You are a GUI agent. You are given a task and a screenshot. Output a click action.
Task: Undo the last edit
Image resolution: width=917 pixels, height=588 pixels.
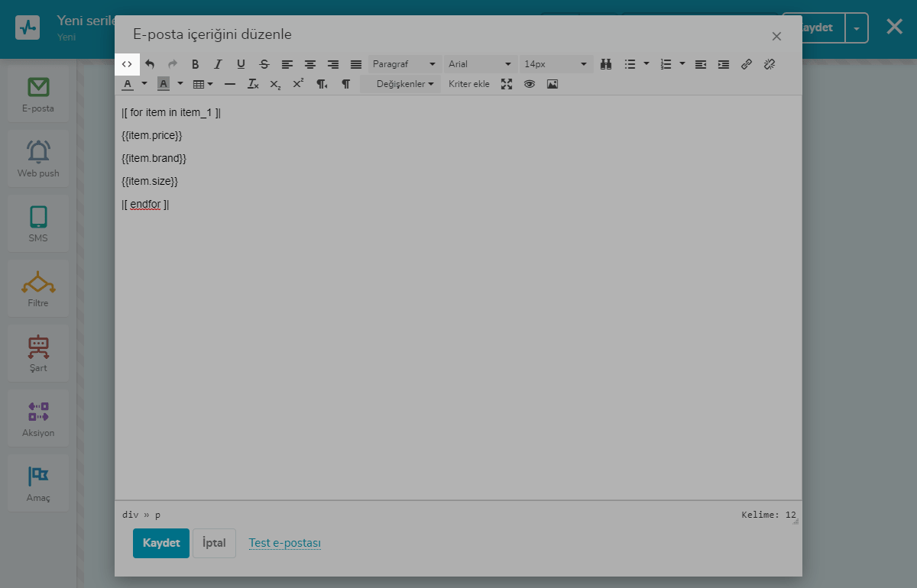coord(150,64)
